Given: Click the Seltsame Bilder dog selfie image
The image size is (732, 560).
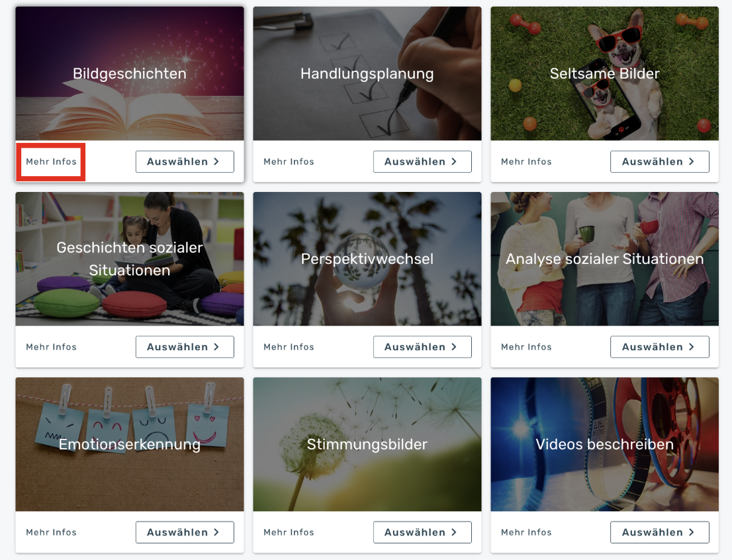Looking at the screenshot, I should coord(604,73).
